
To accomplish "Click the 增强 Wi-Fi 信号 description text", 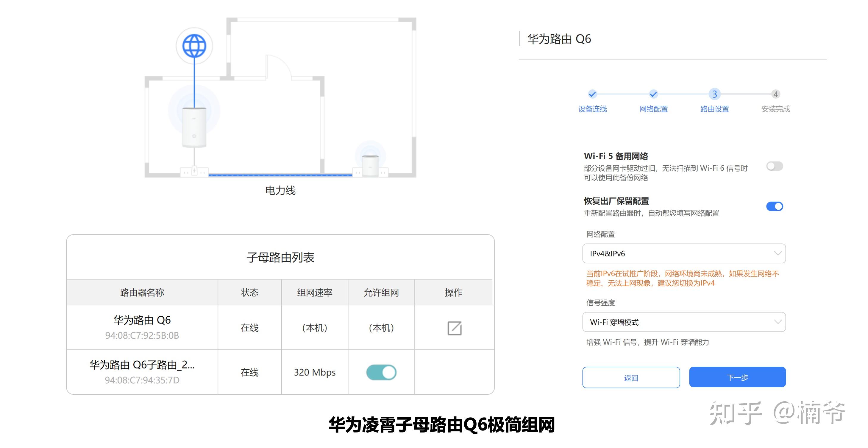I will coord(647,342).
